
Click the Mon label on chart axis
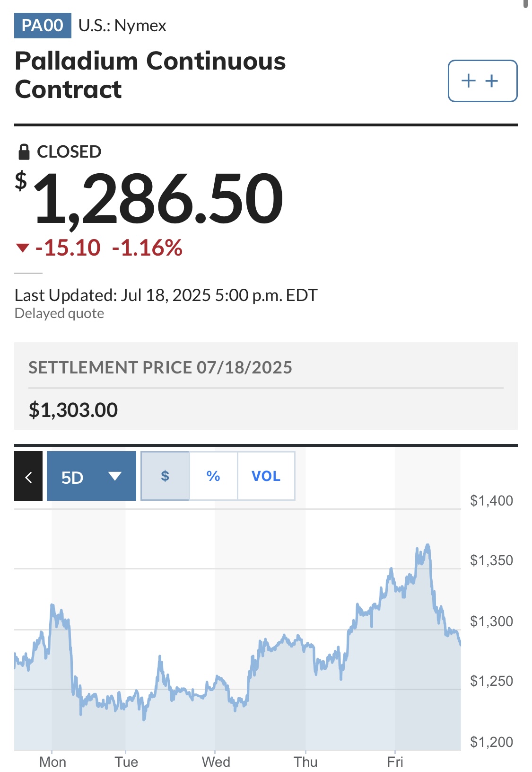click(52, 762)
